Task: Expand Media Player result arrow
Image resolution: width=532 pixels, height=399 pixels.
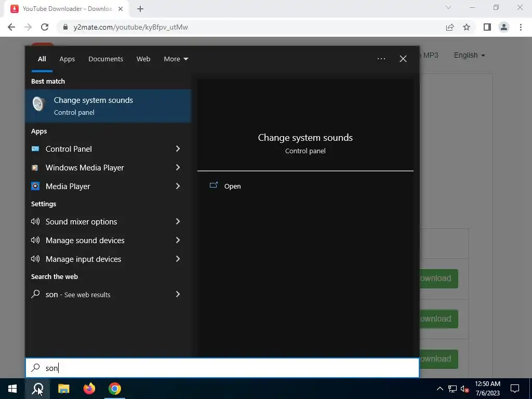Action: [178, 186]
